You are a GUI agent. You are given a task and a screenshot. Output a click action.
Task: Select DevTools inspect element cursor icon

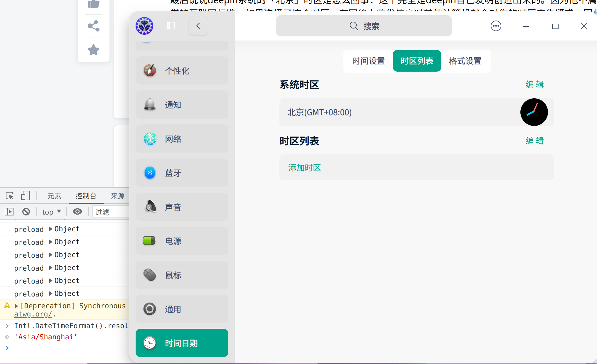point(9,196)
